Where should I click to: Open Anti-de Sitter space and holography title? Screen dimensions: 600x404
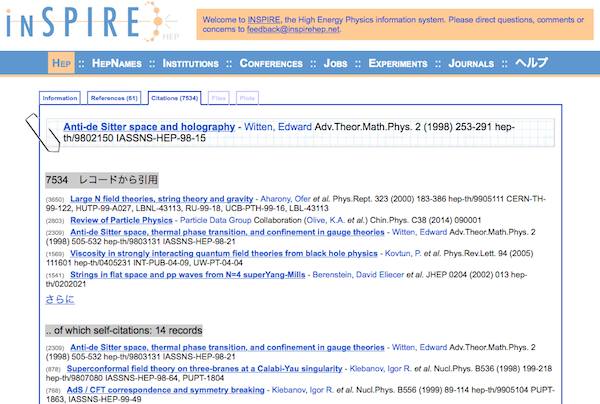(x=149, y=127)
